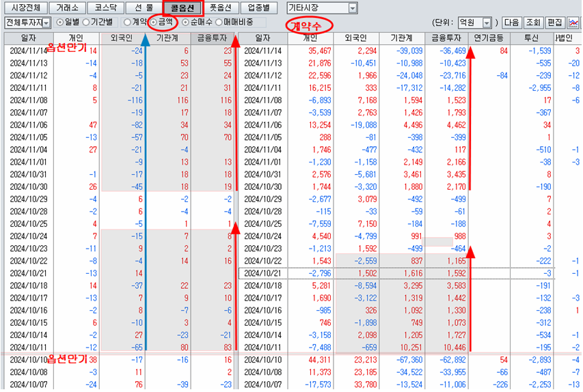This screenshot has width=583, height=392.
Task: Switch to the 풋옵션 tab
Action: point(221,8)
